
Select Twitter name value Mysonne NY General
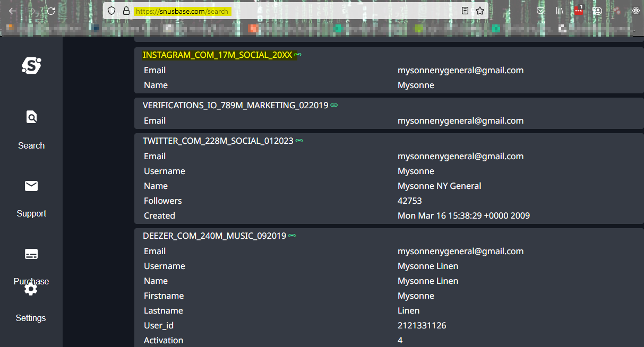click(x=440, y=186)
